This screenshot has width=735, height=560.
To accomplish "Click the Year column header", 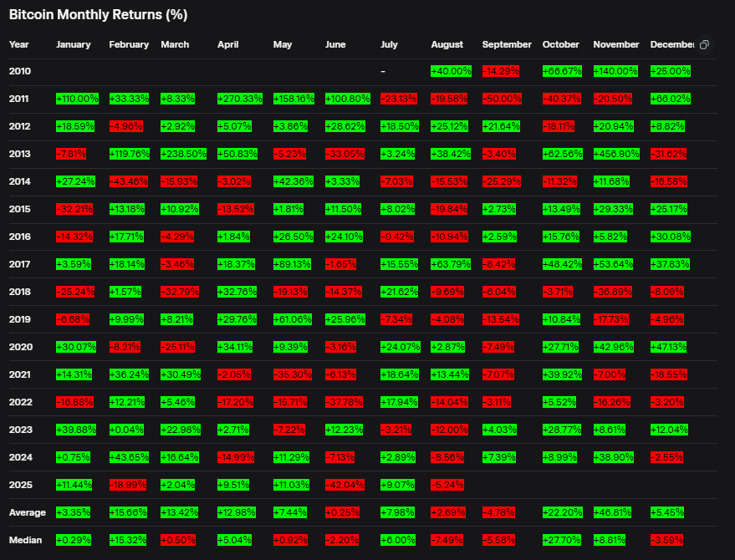I will (18, 44).
